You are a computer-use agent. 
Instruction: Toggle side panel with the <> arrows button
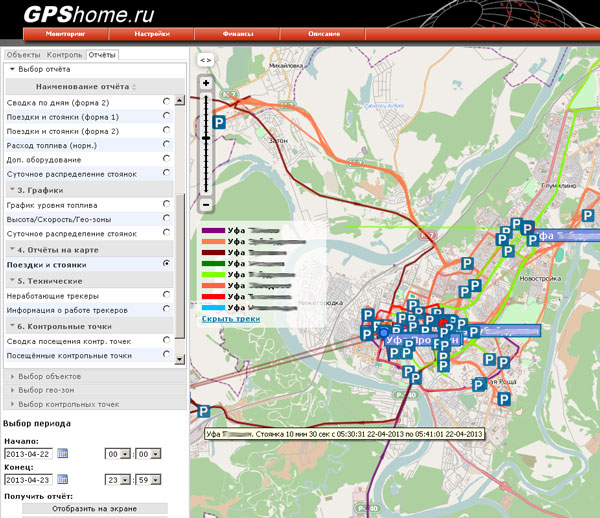click(x=205, y=61)
